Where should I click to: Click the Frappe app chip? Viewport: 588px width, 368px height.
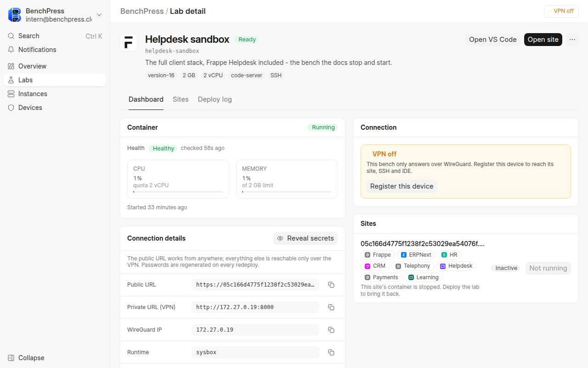click(x=378, y=255)
